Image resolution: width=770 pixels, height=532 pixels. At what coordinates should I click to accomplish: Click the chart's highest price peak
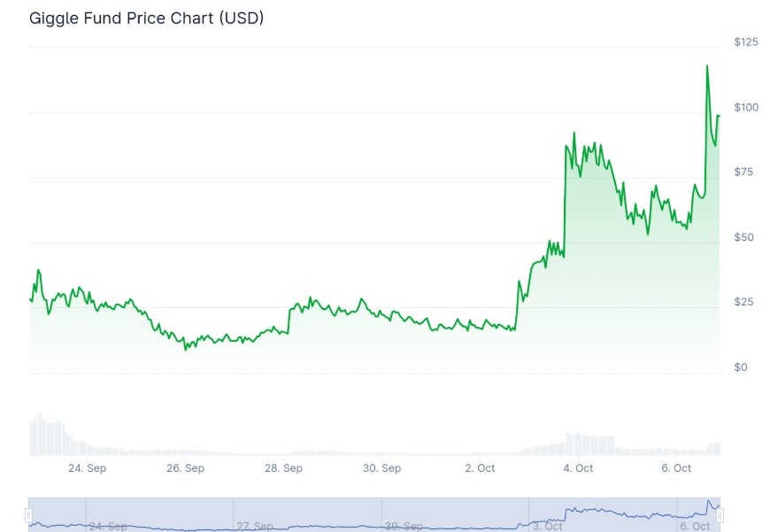(x=707, y=66)
